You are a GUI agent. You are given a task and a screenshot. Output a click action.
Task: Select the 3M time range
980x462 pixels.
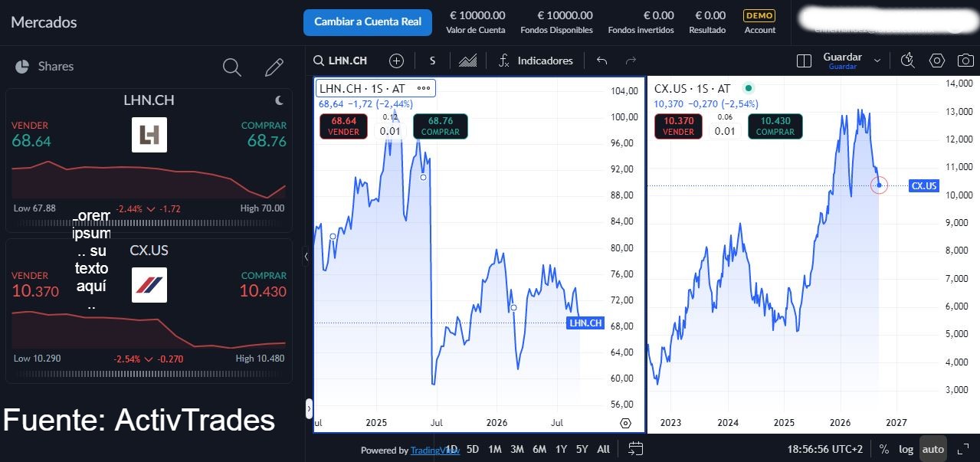tap(517, 449)
